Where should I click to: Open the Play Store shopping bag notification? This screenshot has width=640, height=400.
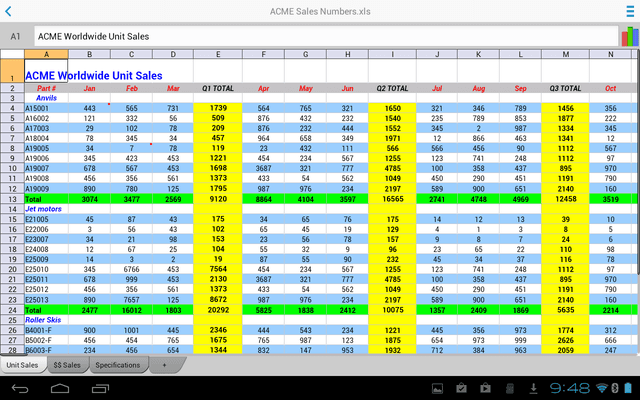tap(485, 388)
